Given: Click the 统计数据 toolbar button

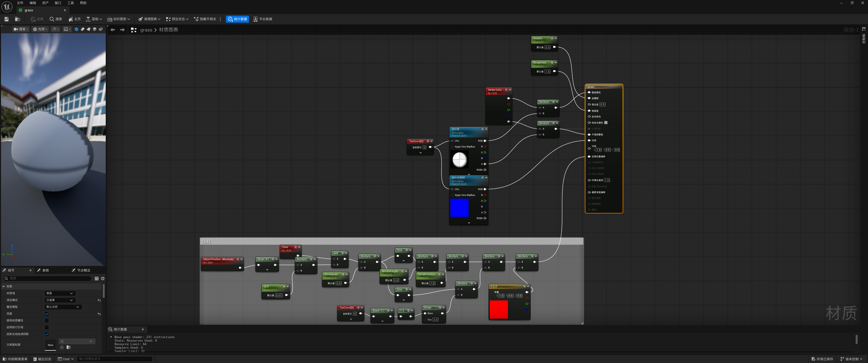Looking at the screenshot, I should point(237,19).
